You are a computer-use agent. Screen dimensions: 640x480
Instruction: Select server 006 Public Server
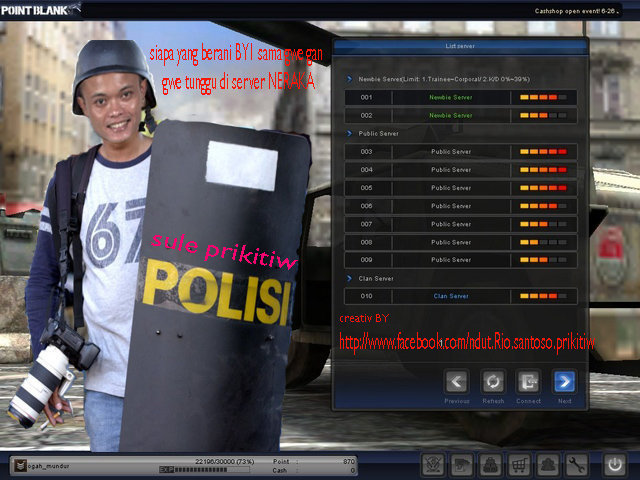tap(461, 206)
